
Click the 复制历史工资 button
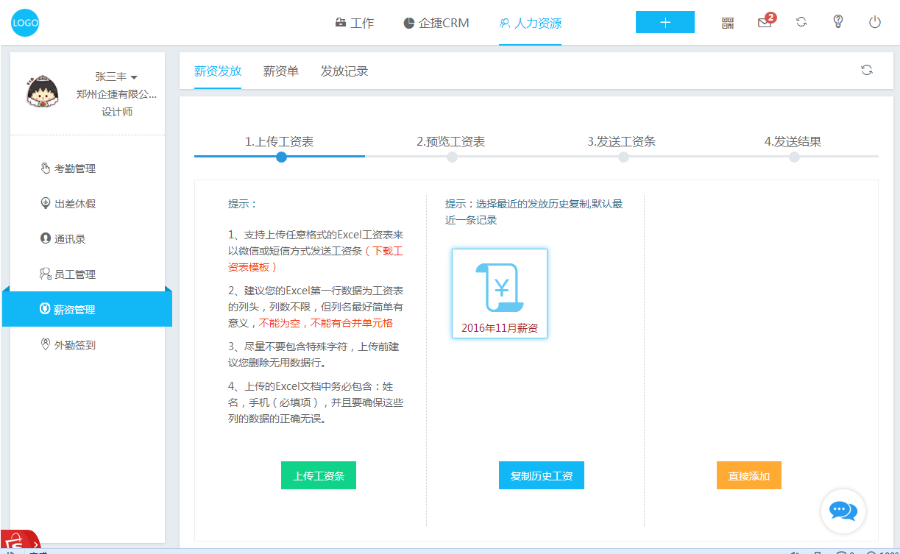point(541,475)
